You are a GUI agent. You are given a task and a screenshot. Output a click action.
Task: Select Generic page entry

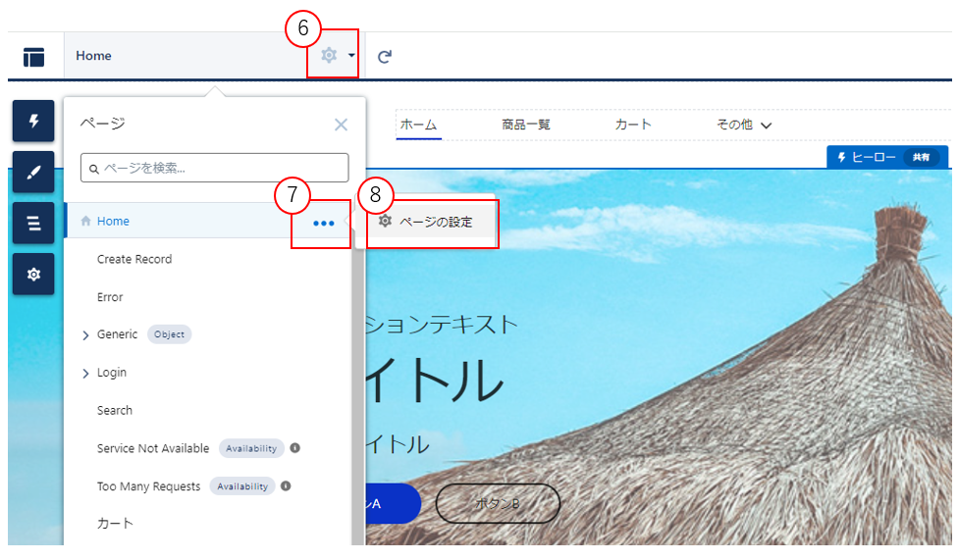[x=118, y=334]
